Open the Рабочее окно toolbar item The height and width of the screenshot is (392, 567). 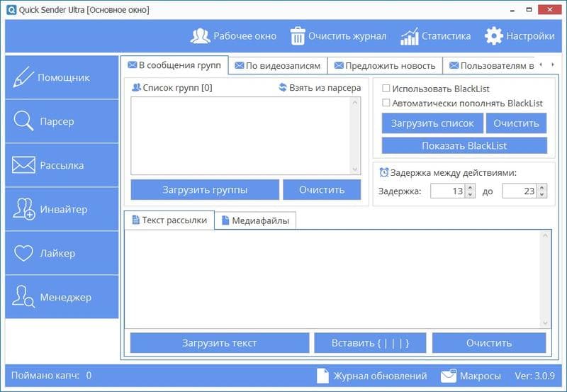234,36
